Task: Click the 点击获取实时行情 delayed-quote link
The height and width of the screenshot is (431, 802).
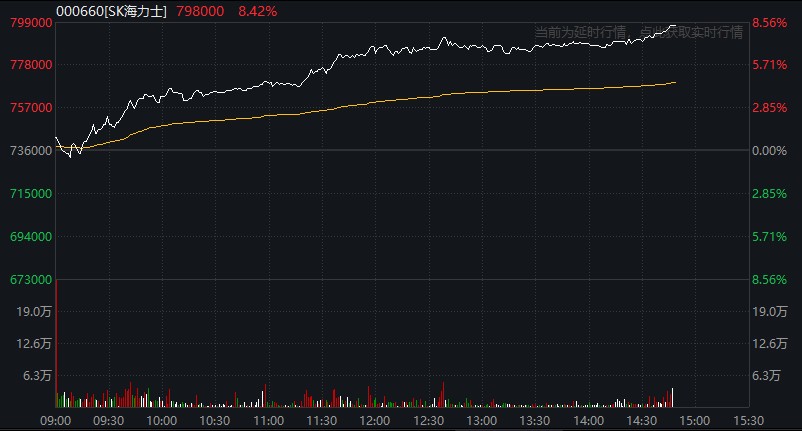Action: point(691,32)
